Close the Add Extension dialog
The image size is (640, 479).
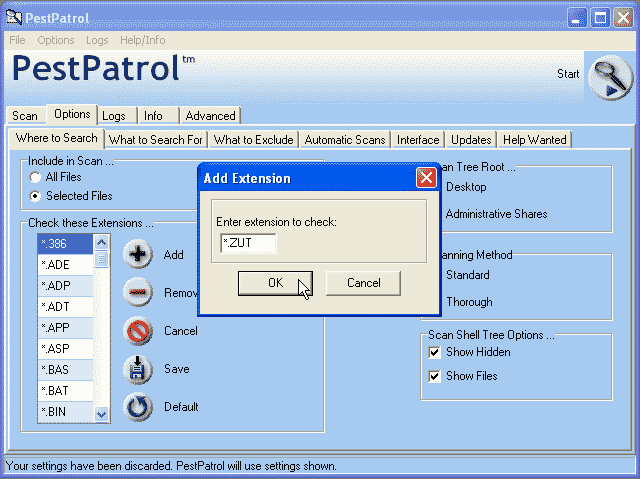pos(426,178)
